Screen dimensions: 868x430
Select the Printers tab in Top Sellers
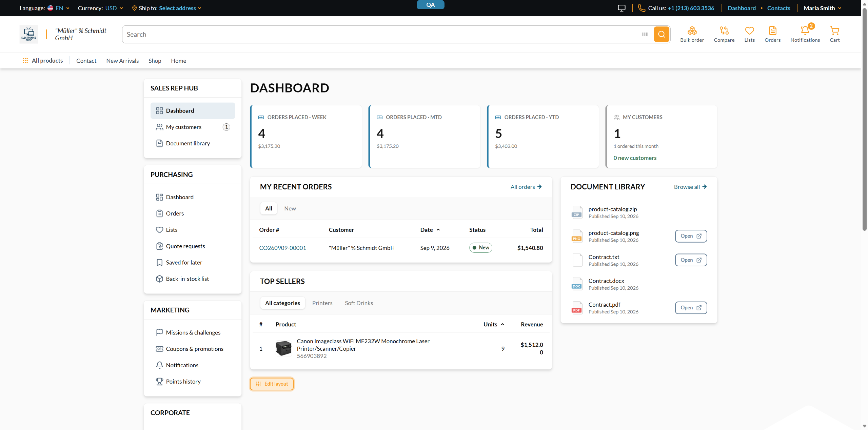(322, 303)
